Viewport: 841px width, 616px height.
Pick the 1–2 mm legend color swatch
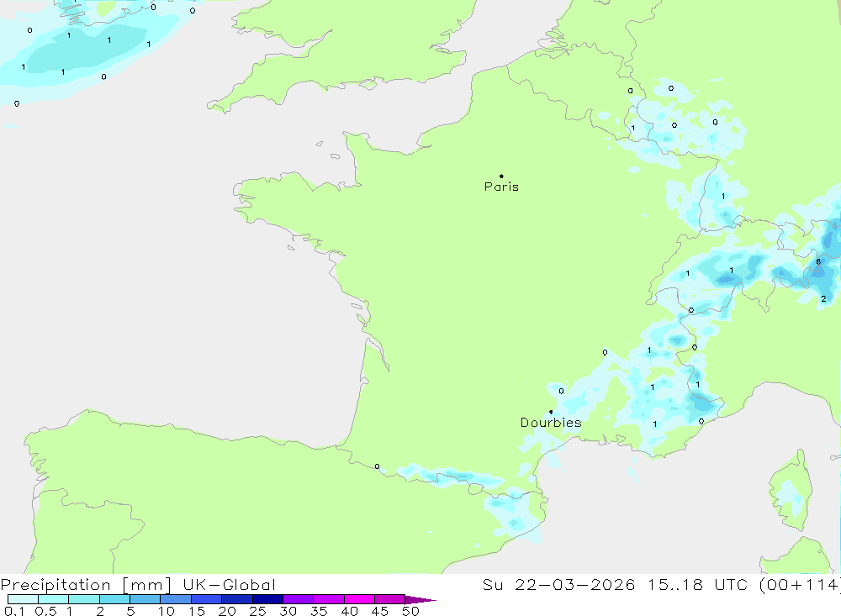pyautogui.click(x=84, y=599)
